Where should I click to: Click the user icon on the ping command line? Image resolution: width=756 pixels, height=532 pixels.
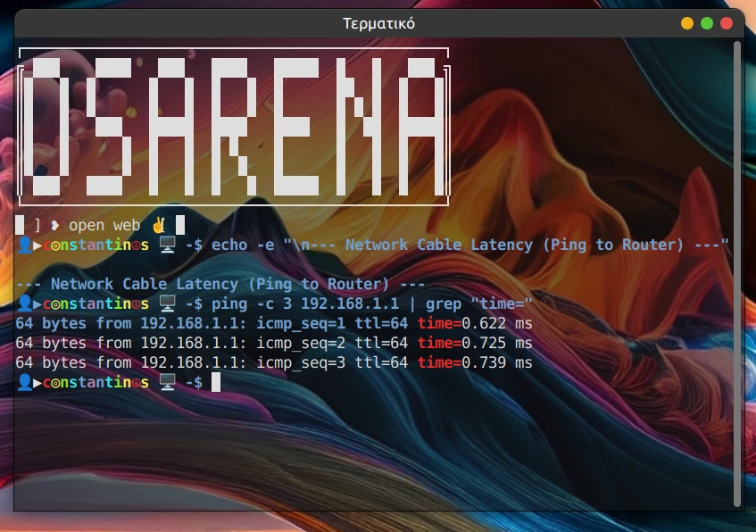click(24, 303)
